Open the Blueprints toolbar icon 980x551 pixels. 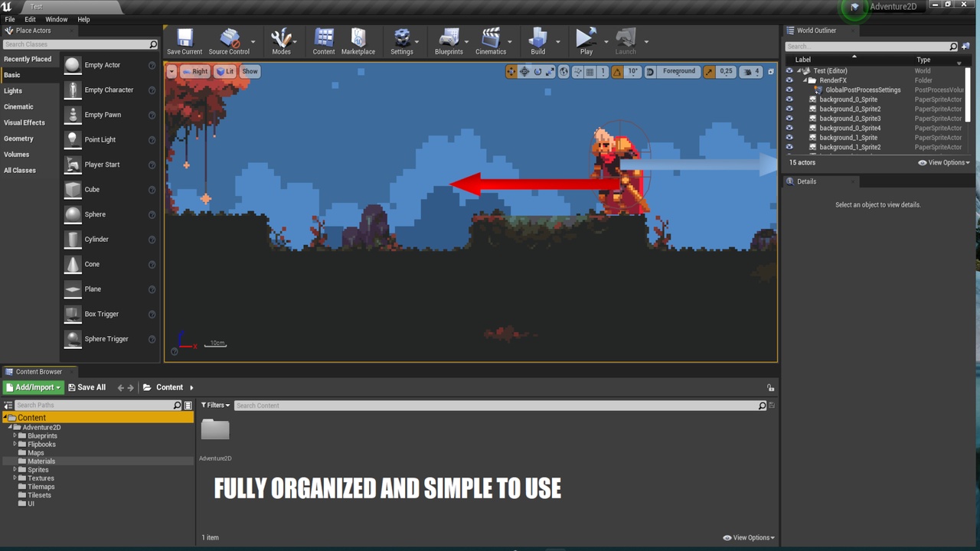(x=449, y=41)
